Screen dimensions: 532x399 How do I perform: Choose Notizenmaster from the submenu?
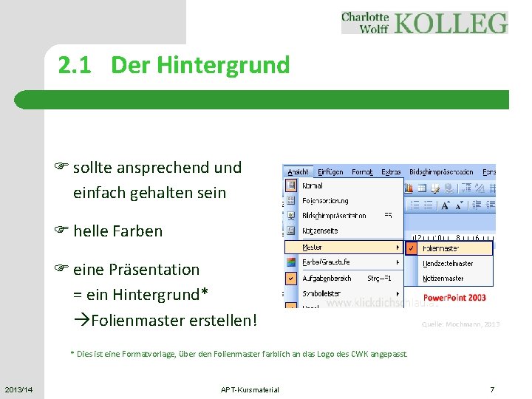click(x=449, y=279)
